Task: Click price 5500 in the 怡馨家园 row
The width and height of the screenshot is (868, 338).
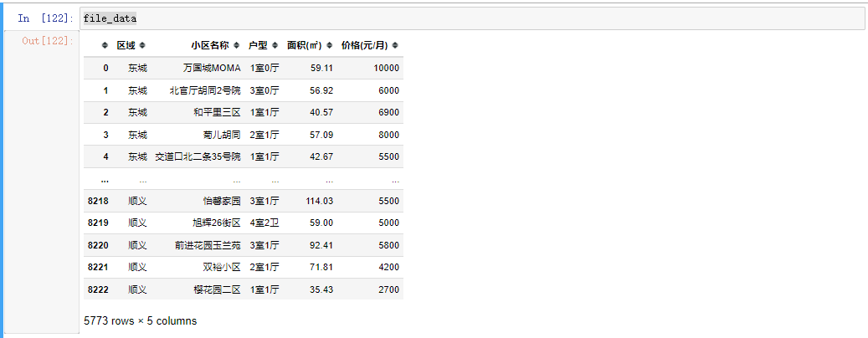Action: [389, 201]
